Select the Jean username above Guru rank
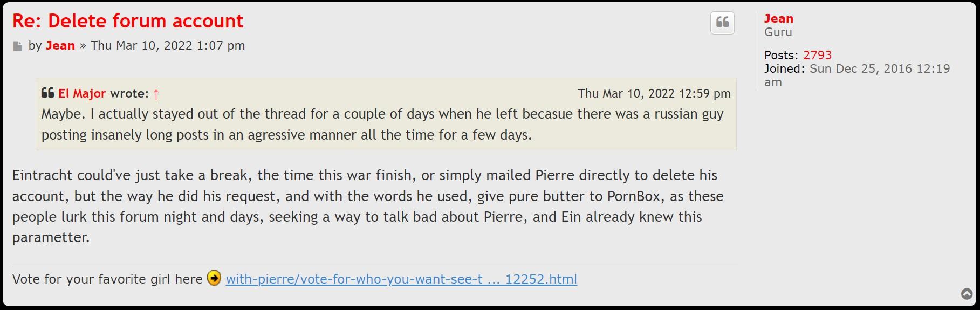This screenshot has height=310, width=980. (x=778, y=18)
